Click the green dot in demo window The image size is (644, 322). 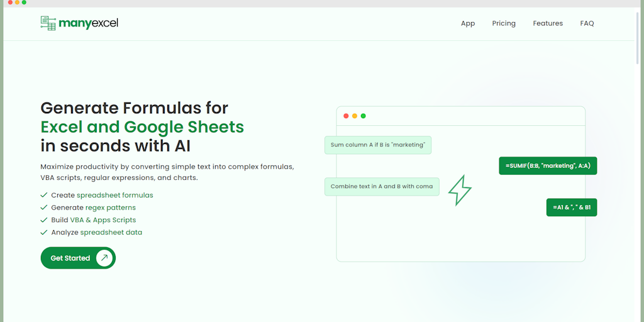(x=364, y=116)
